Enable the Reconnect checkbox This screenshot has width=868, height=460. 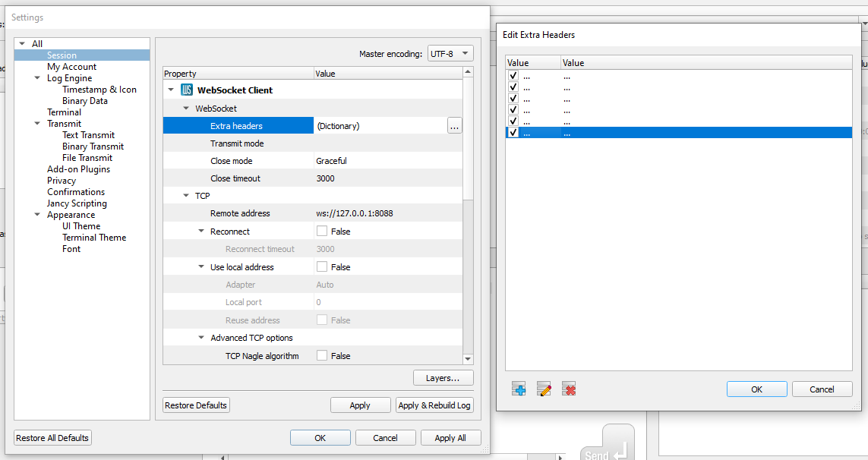[x=322, y=231]
